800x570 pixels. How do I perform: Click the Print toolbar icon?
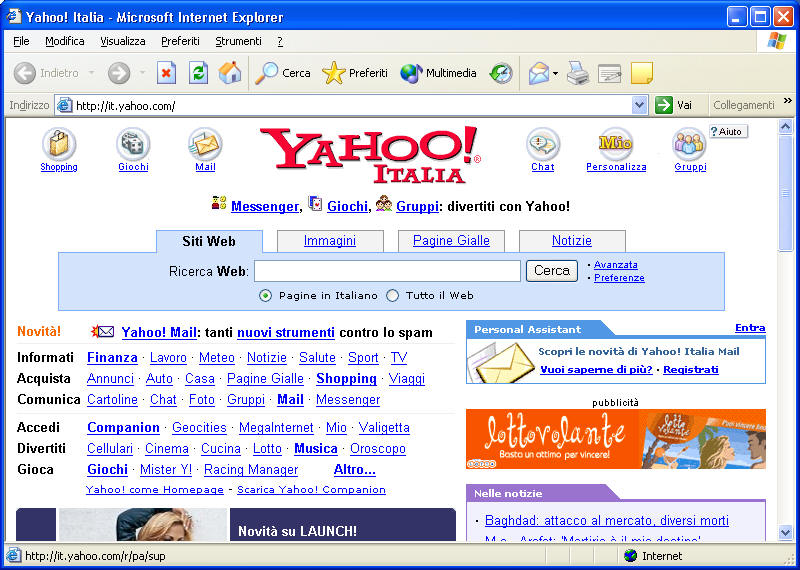(x=578, y=73)
